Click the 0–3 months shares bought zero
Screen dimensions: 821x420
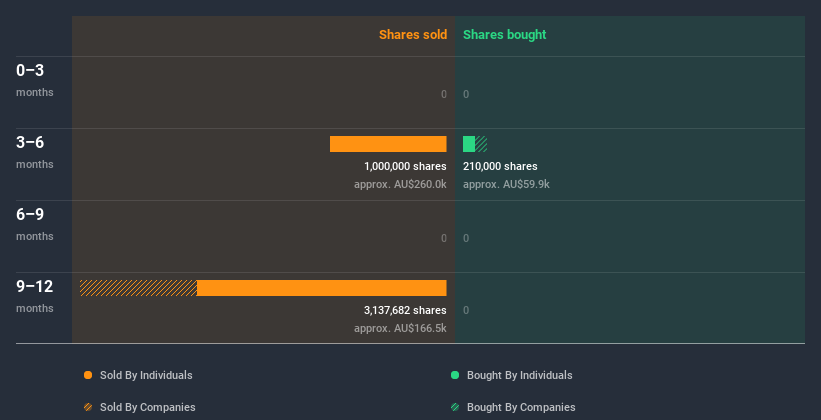(466, 94)
